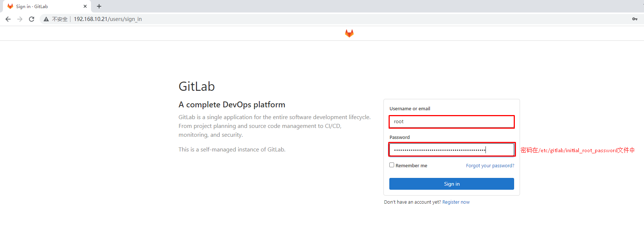Open the Forgot your password link
This screenshot has height=243, width=644.
[490, 166]
